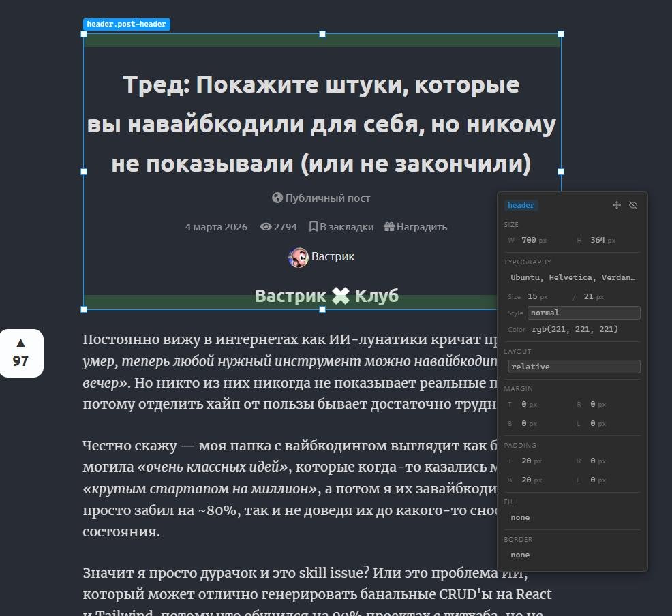Screen dimensions: 672x616
Task: Click the bookmark icon next to В закладки
Action: [x=314, y=227]
